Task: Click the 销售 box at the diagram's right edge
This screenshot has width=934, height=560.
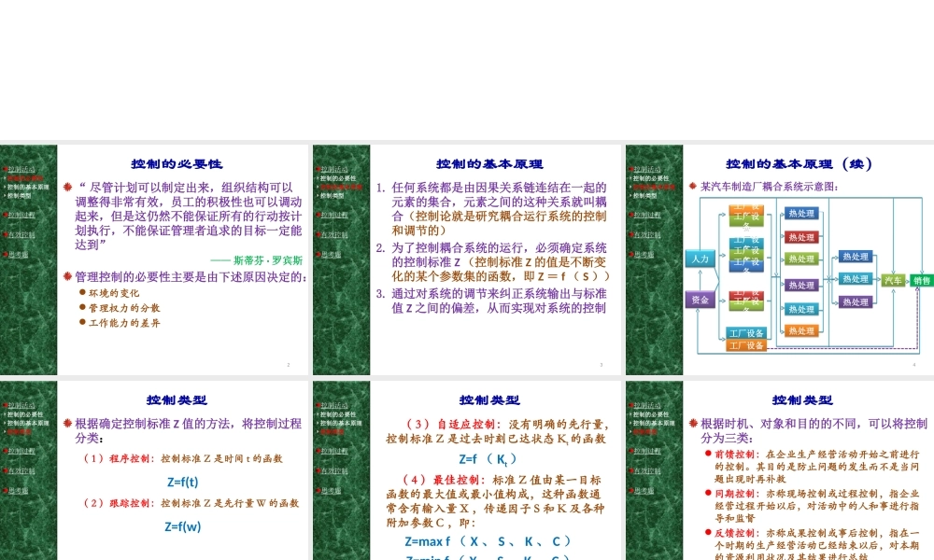Action: pyautogui.click(x=922, y=282)
